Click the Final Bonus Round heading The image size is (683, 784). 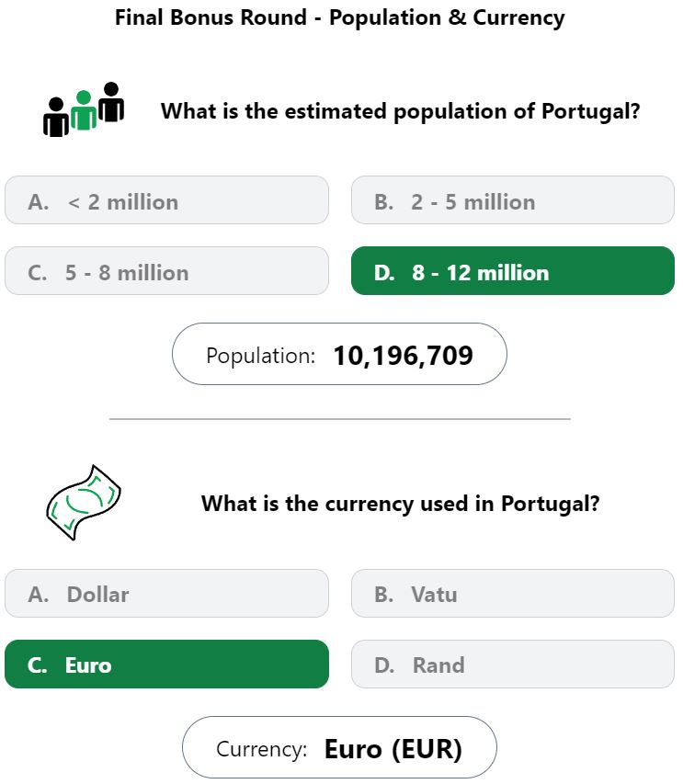pos(339,17)
